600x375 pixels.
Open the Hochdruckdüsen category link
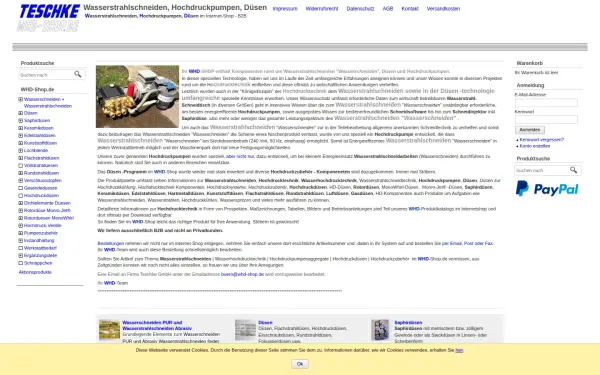click(41, 196)
